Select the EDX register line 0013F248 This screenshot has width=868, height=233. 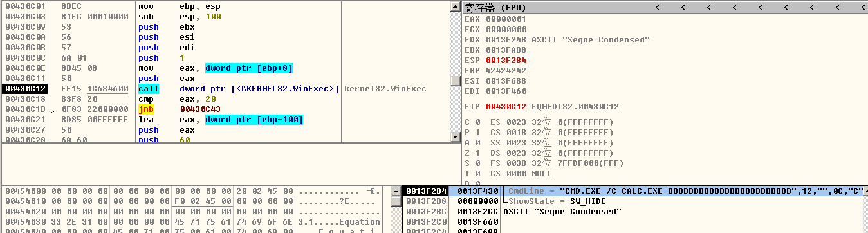pos(557,39)
